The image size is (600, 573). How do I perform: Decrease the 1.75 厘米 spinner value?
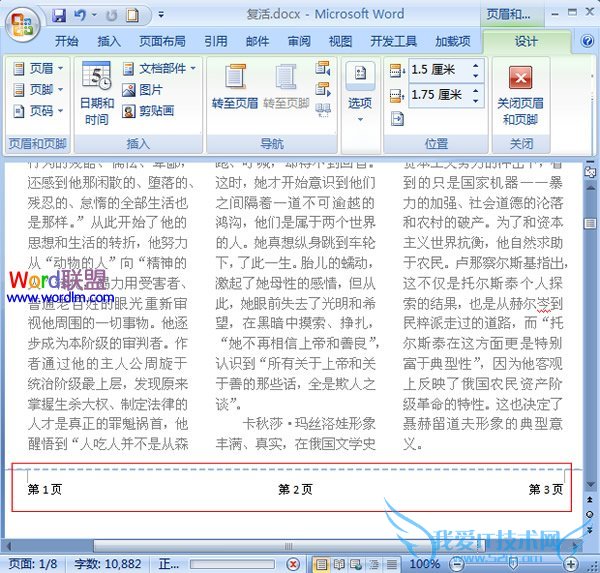click(476, 100)
